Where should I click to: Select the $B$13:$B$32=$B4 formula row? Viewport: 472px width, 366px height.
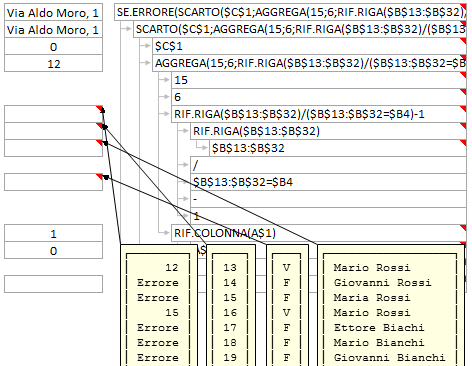pos(328,182)
